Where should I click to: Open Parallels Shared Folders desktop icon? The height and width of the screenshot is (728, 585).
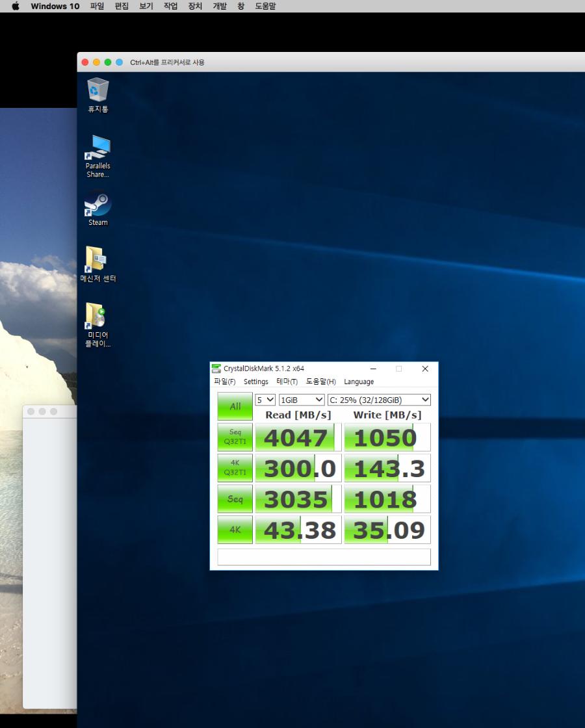point(97,148)
